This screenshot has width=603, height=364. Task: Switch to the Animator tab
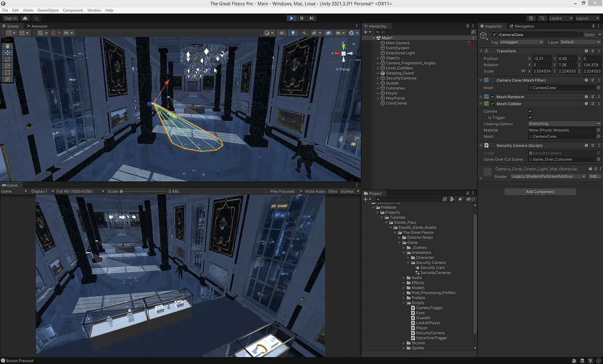(x=38, y=26)
